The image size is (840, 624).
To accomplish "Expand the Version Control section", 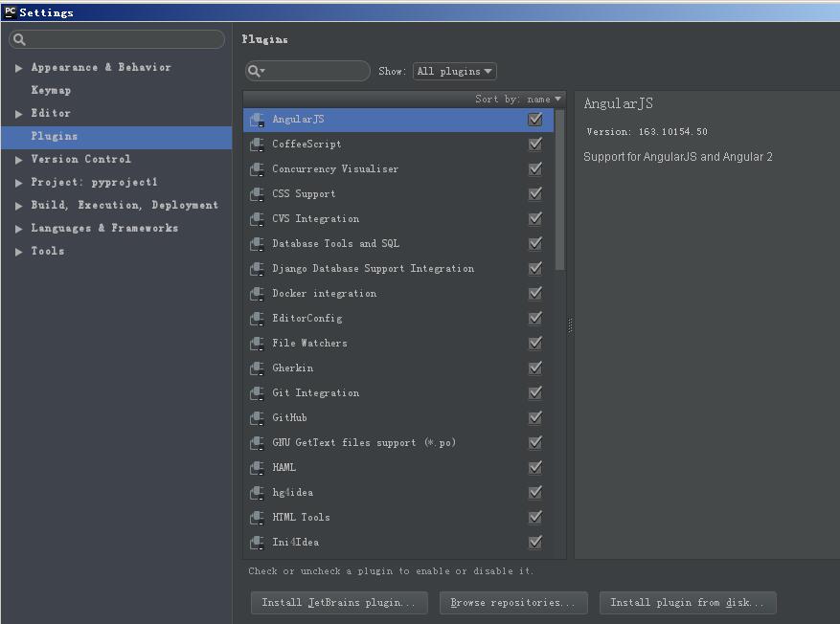I will click(x=19, y=160).
